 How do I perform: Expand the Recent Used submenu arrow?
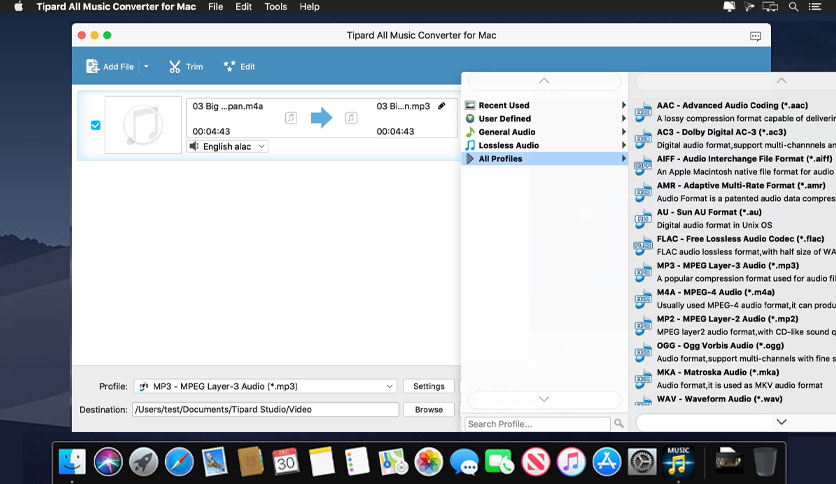(x=623, y=105)
